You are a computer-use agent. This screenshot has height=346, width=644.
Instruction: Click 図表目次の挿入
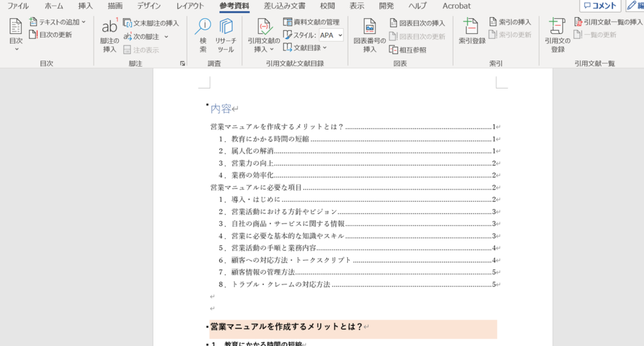(x=417, y=23)
